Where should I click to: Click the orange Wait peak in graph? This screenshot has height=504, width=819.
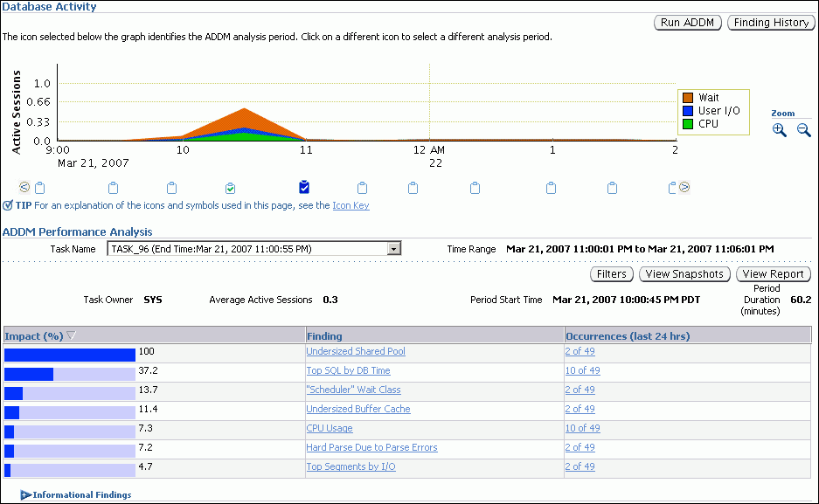(244, 117)
